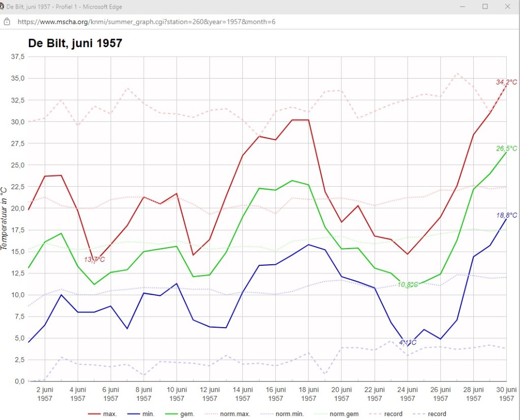Click the '2,5' y-axis value
The image size is (520, 420).
coord(19,360)
